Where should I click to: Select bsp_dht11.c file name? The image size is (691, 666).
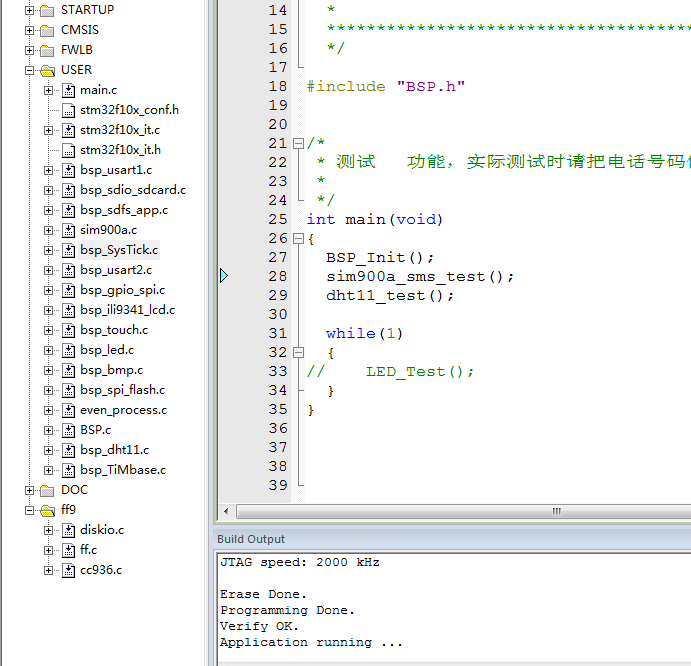115,450
